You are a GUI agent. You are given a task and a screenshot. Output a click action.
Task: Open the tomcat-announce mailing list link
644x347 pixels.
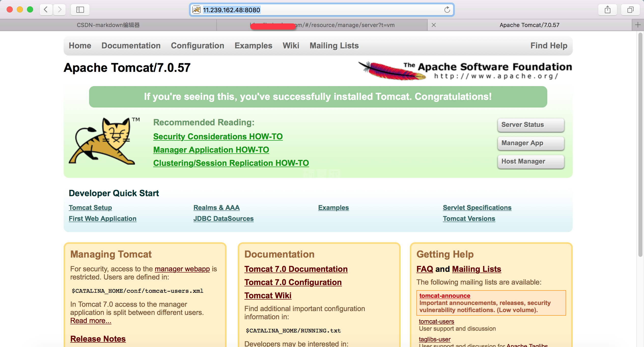click(x=445, y=296)
